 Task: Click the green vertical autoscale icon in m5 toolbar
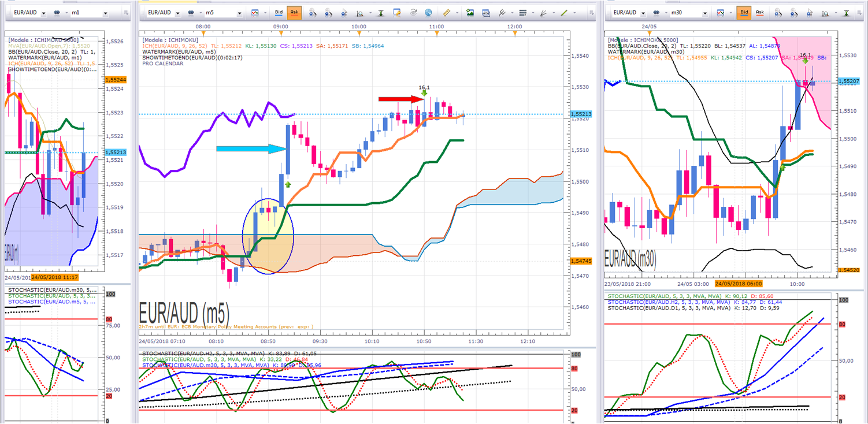pos(381,12)
